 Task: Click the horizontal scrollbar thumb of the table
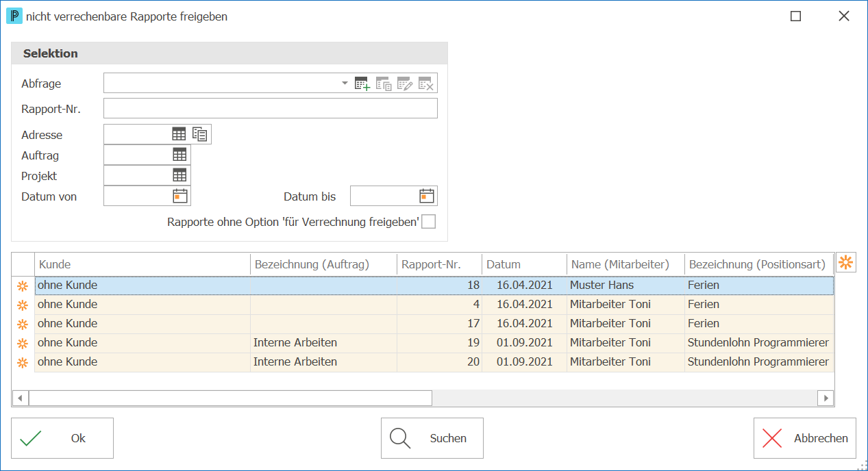(x=230, y=398)
